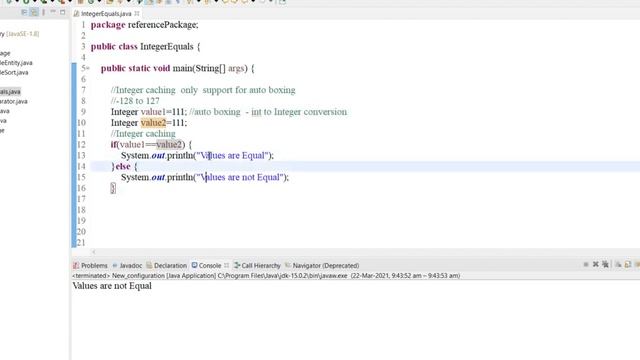
Task: Click Remove All Terminated Launches double-X icon
Action: coord(605,264)
